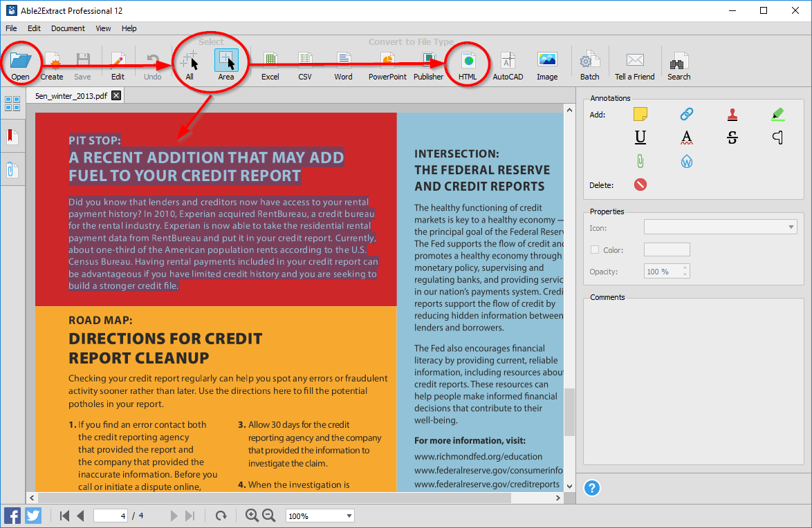Click the page number input field
The width and height of the screenshot is (812, 528).
(x=110, y=516)
